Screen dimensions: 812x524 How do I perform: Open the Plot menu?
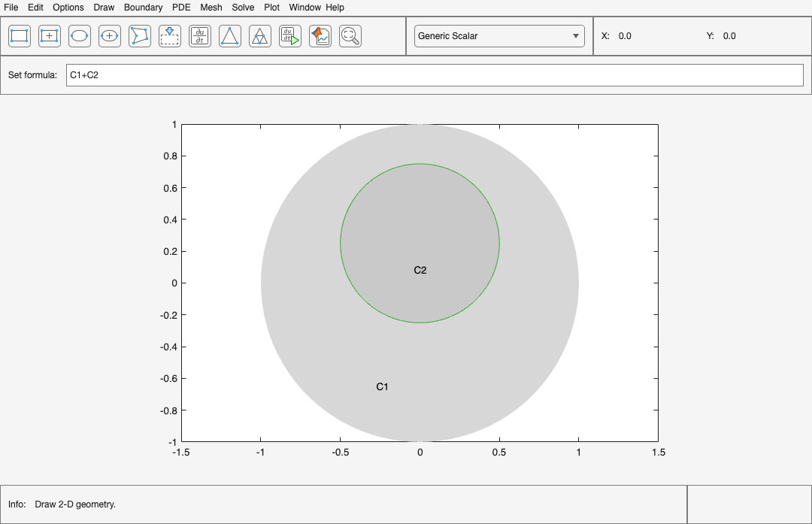[x=272, y=8]
